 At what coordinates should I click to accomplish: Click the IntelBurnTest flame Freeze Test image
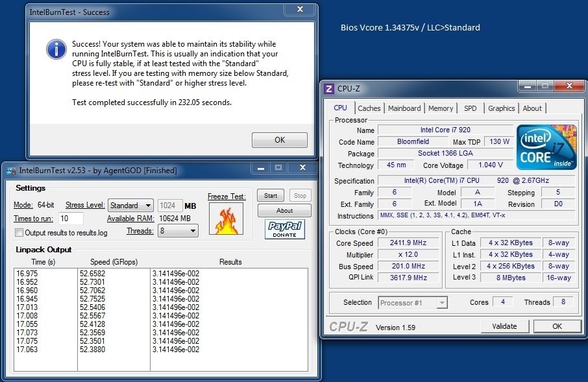[226, 219]
